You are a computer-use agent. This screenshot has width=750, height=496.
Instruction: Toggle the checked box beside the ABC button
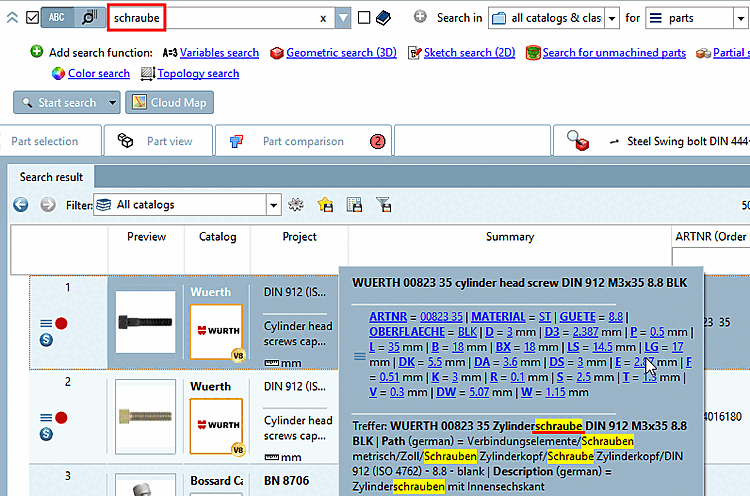click(x=33, y=18)
